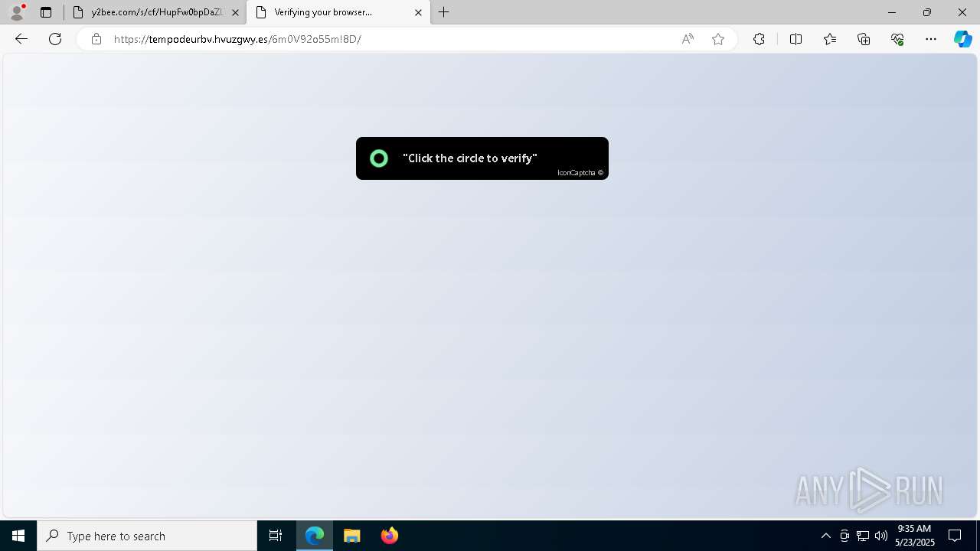Open Collections panel
Screen dimensions: 980x551
click(864, 39)
